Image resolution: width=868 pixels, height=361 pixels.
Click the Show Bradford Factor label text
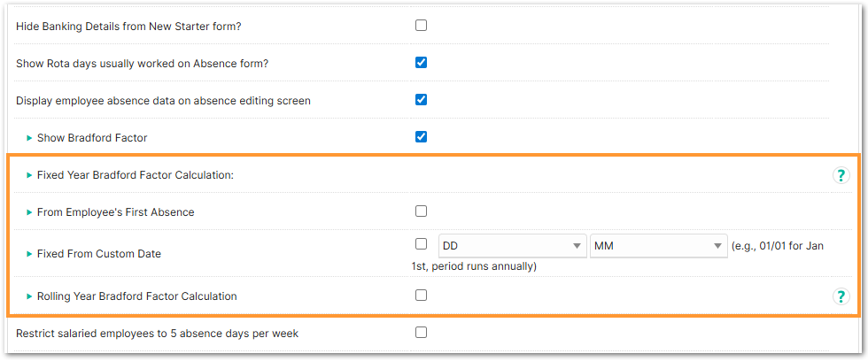point(92,138)
